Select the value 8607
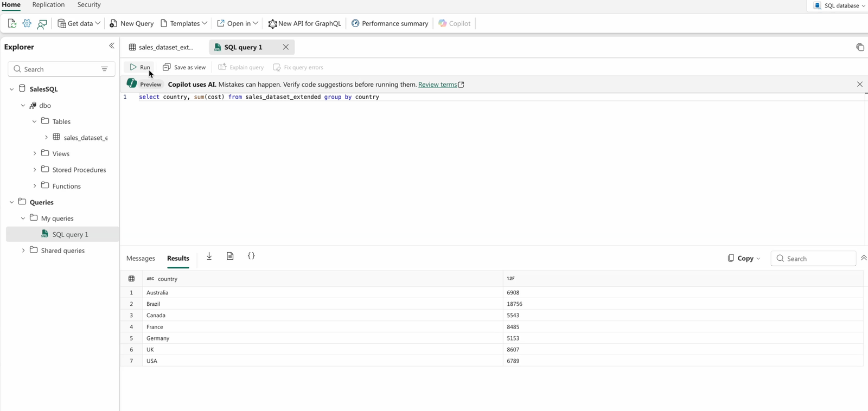Viewport: 868px width, 411px height. coord(683,350)
